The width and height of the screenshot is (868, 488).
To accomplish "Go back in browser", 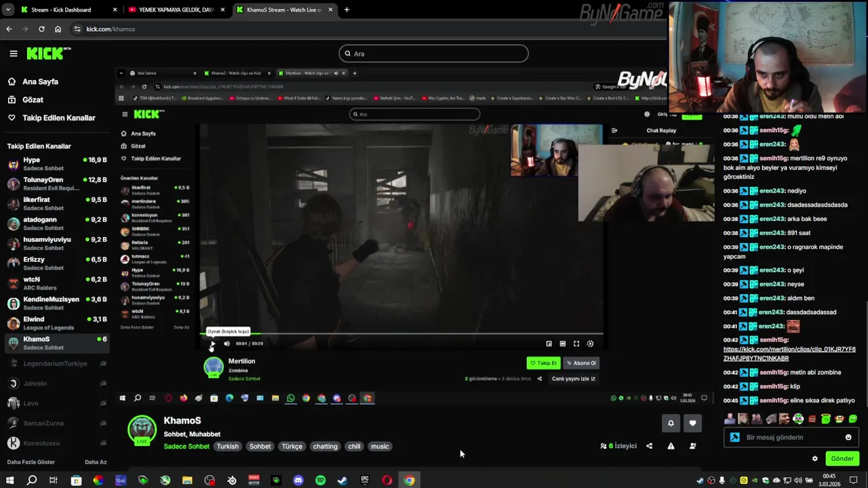I will pos(9,29).
